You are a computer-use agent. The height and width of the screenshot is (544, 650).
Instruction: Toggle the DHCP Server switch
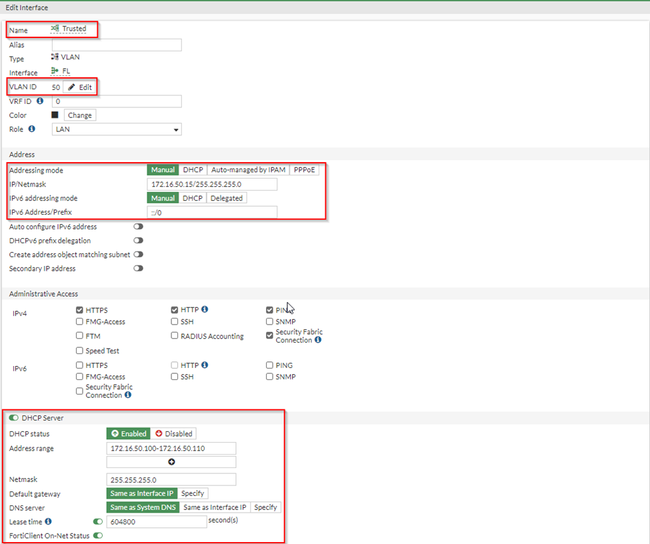pyautogui.click(x=14, y=418)
